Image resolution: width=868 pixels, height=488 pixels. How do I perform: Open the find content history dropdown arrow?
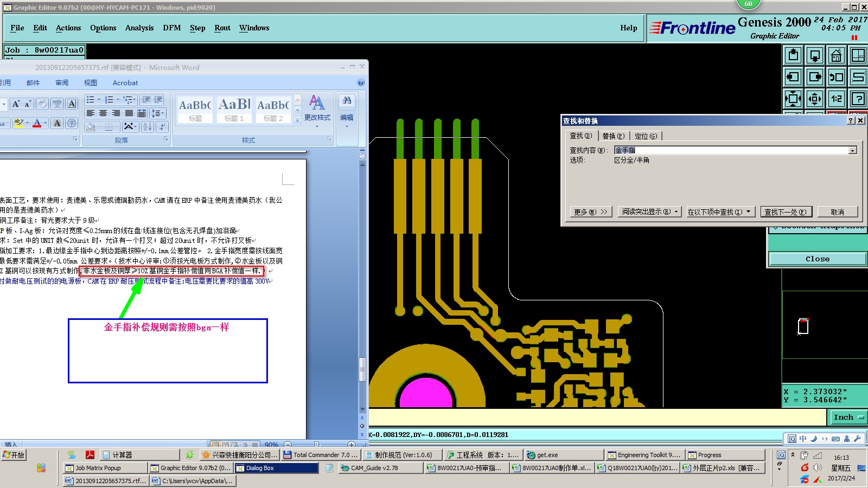point(853,150)
